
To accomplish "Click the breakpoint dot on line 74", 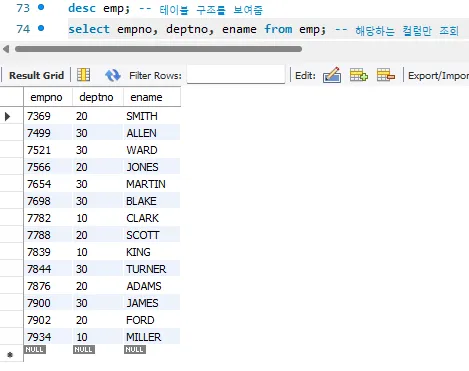I will (41, 28).
